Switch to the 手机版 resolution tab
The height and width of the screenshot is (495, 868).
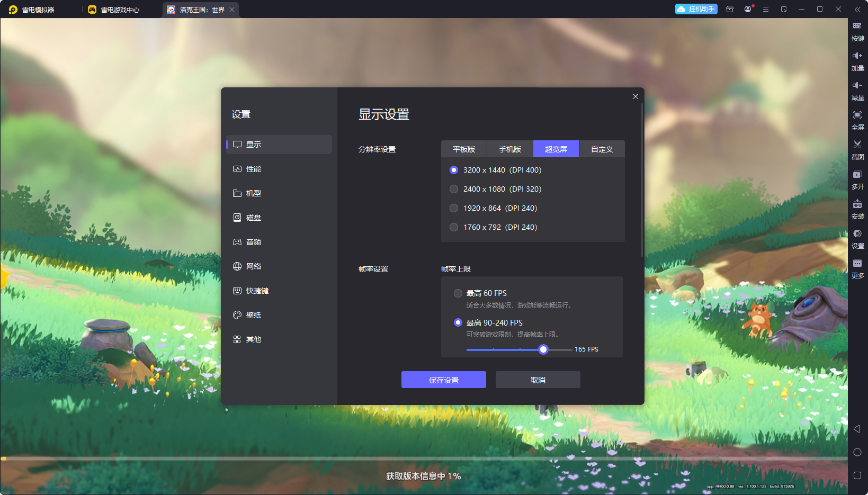pos(510,149)
